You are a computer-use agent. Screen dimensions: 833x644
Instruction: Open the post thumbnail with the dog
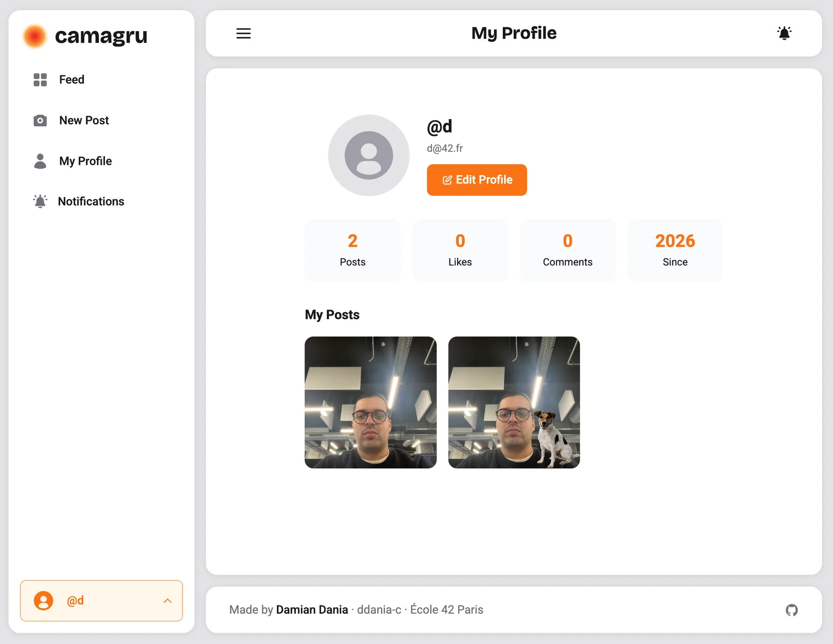[514, 402]
